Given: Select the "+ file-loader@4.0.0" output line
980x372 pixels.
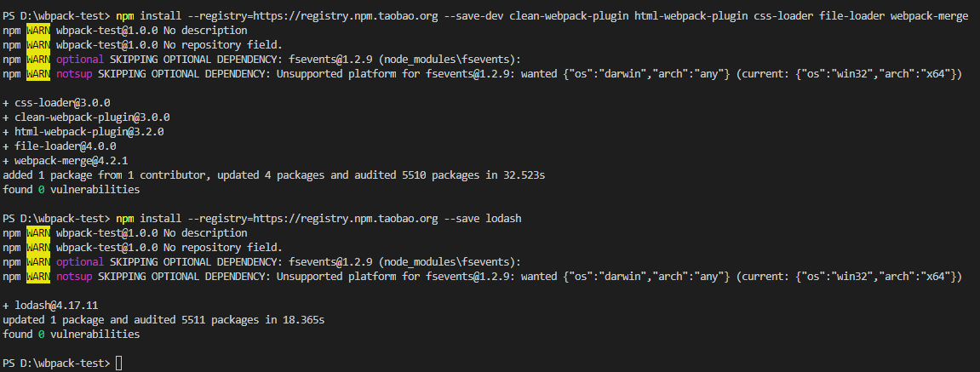Looking at the screenshot, I should pyautogui.click(x=60, y=146).
